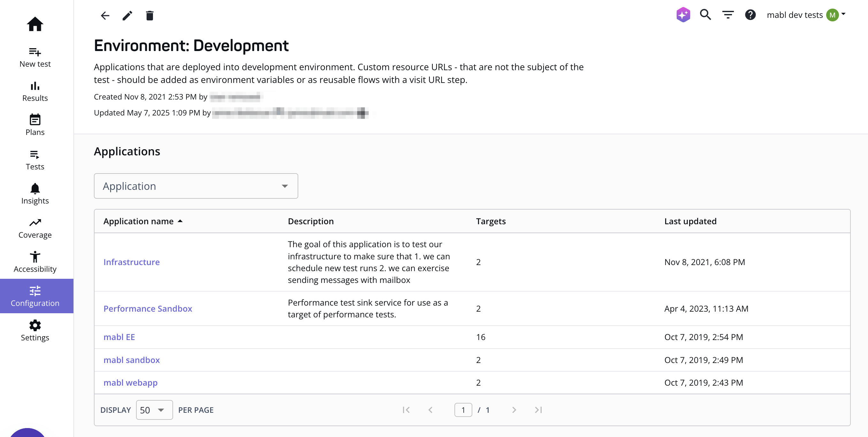Go to the Home dashboard
The height and width of the screenshot is (437, 868).
35,24
